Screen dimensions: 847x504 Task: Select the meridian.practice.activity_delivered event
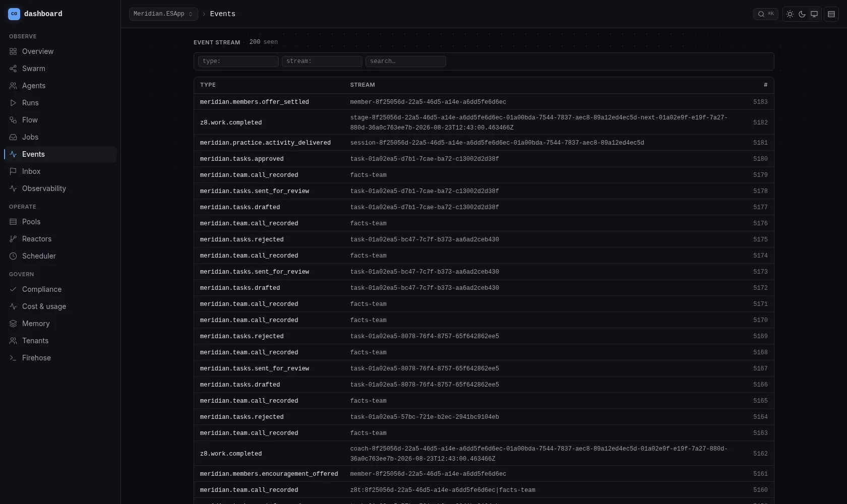[484, 143]
